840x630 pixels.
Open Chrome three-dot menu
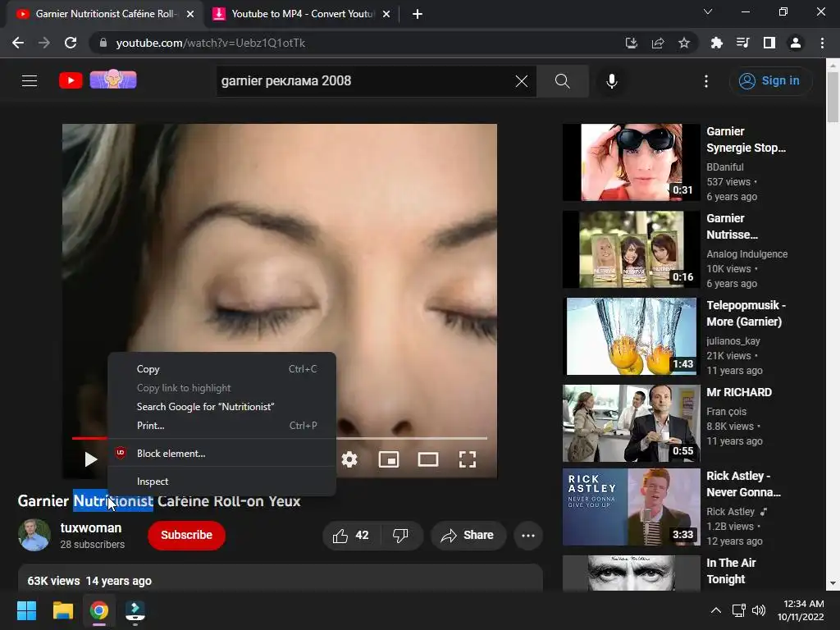[x=822, y=43]
